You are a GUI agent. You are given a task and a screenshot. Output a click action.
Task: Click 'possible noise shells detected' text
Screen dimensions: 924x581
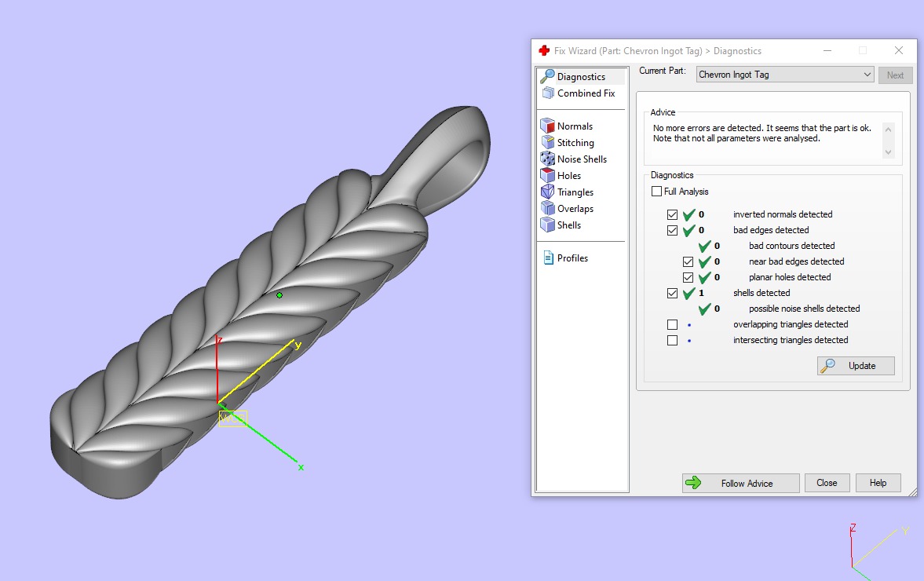(x=805, y=309)
